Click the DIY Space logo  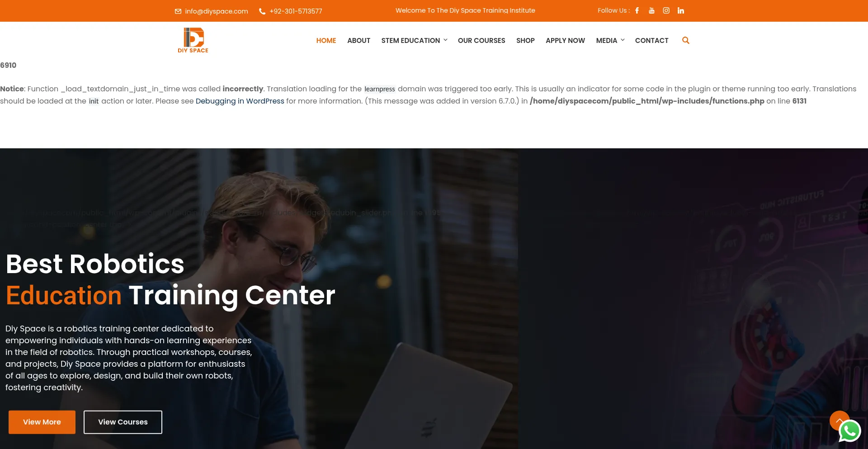(x=193, y=40)
